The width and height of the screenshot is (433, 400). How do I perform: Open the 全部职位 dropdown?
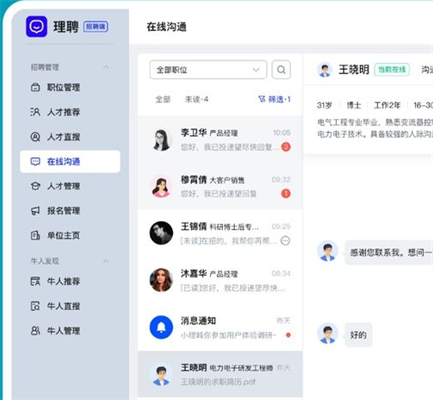(208, 70)
